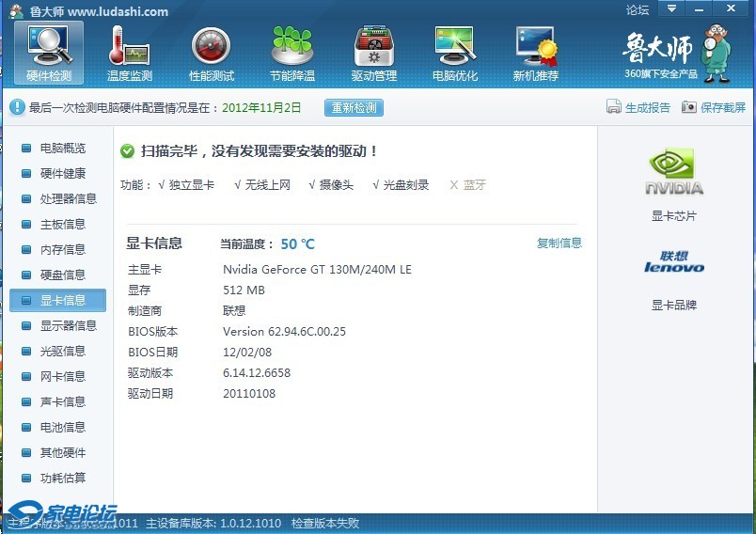The width and height of the screenshot is (756, 534).
Task: Open the 硬件检测 hardware detection section
Action: tap(49, 53)
